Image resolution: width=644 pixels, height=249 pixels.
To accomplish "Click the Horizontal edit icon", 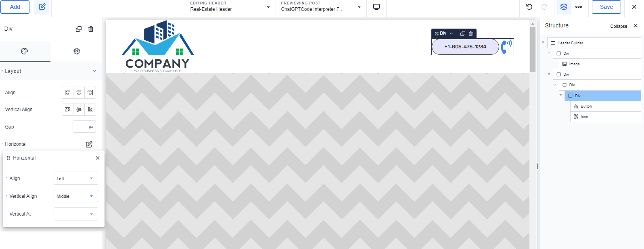I will 89,144.
